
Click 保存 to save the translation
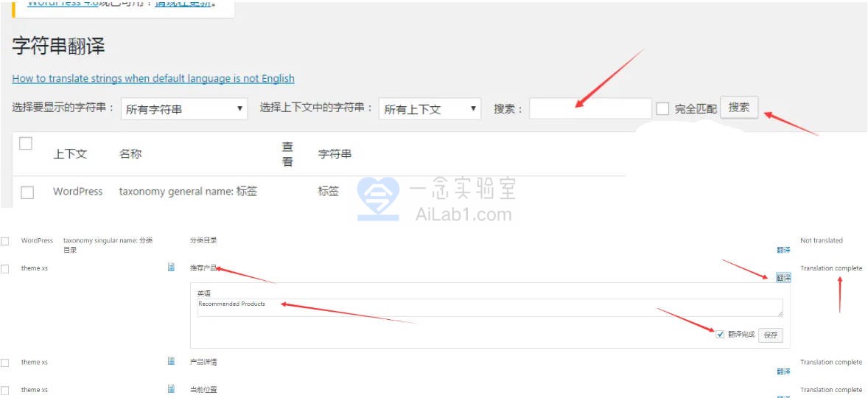pos(771,335)
